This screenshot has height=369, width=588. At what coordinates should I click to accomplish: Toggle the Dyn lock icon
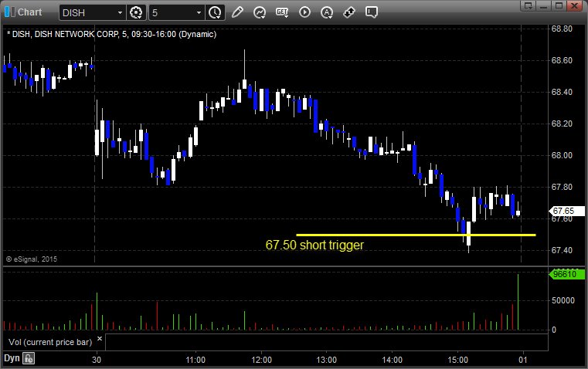click(29, 358)
